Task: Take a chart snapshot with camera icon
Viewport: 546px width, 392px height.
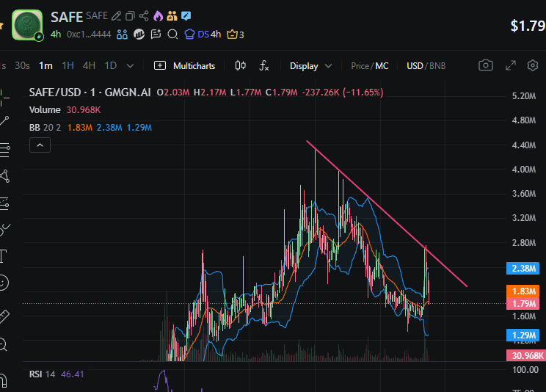Action: 485,65
